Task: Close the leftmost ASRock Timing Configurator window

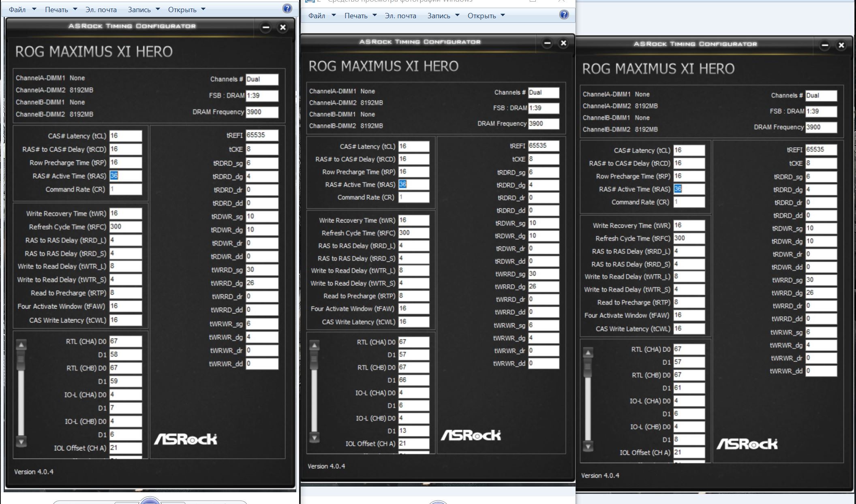Action: pos(283,28)
